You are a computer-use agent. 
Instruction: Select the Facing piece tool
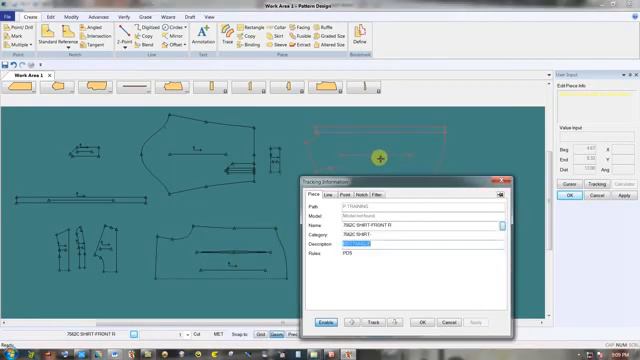pyautogui.click(x=300, y=27)
